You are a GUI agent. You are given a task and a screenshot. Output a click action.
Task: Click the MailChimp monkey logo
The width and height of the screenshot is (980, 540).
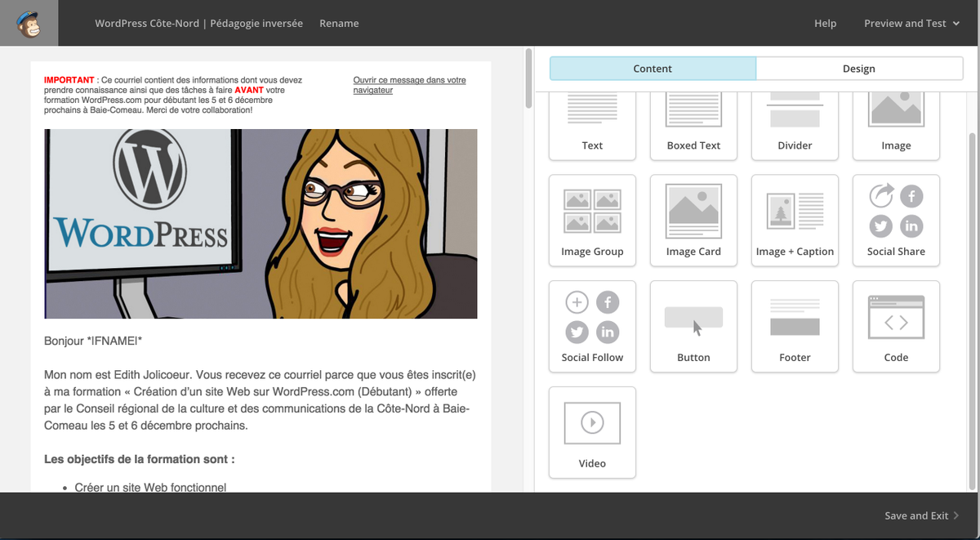29,23
